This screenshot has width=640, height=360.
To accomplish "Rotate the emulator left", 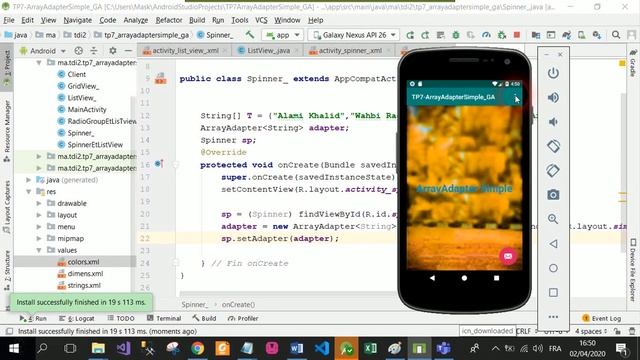I will coord(553,146).
